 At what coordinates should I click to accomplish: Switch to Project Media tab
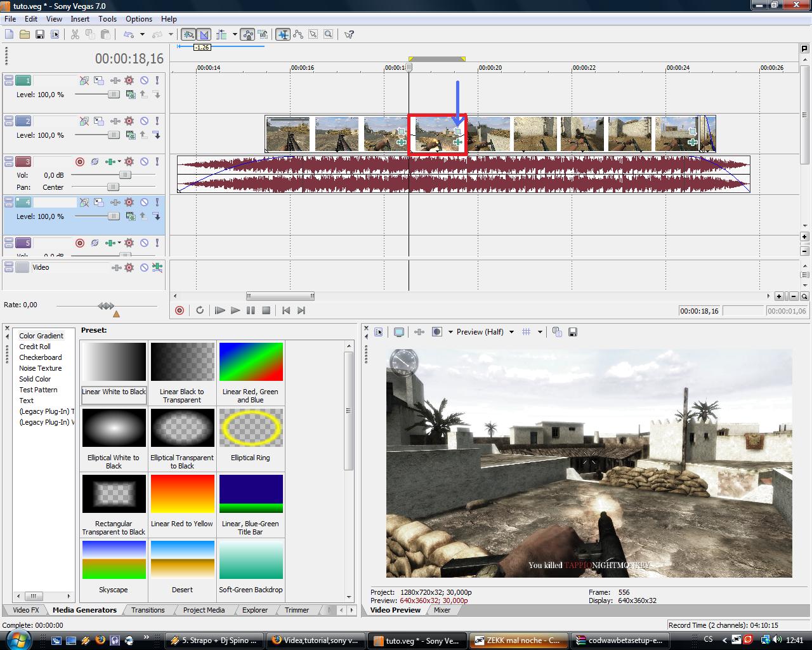(x=204, y=610)
